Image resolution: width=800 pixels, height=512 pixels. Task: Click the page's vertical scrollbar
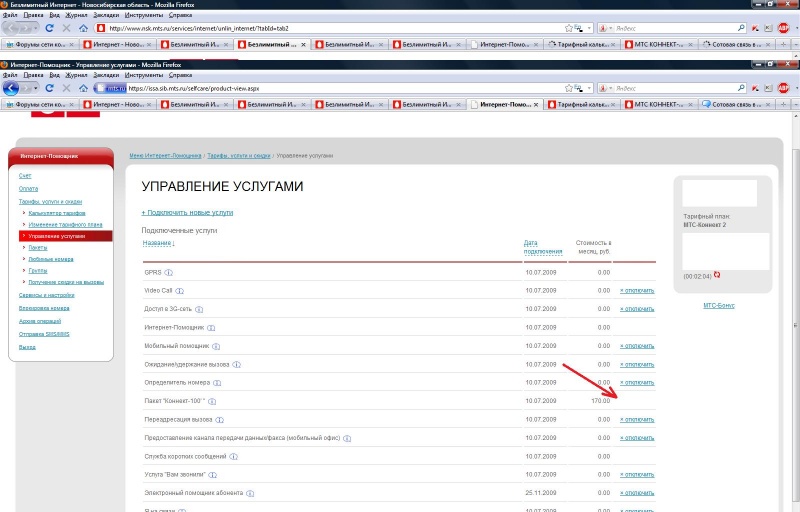click(x=793, y=300)
